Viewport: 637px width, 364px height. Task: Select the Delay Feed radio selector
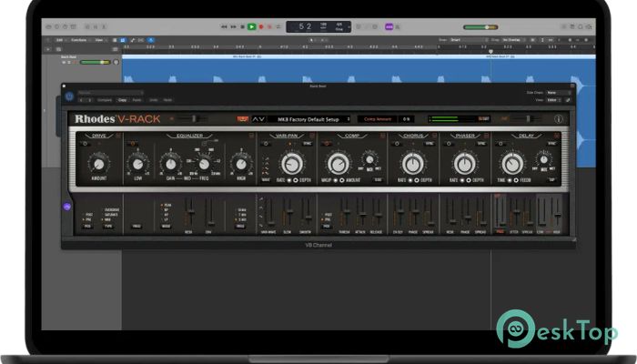pyautogui.click(x=516, y=180)
